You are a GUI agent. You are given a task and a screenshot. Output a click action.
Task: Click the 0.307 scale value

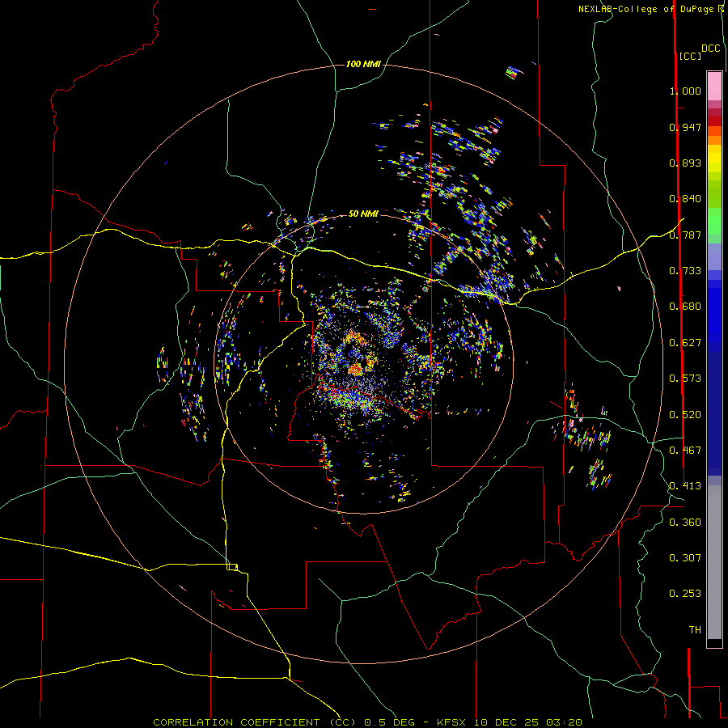685,558
